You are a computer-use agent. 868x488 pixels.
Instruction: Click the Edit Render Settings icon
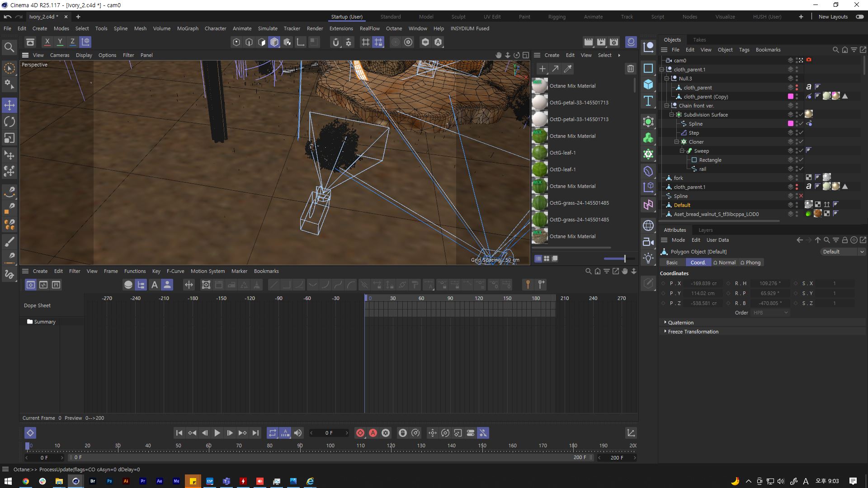pos(614,42)
